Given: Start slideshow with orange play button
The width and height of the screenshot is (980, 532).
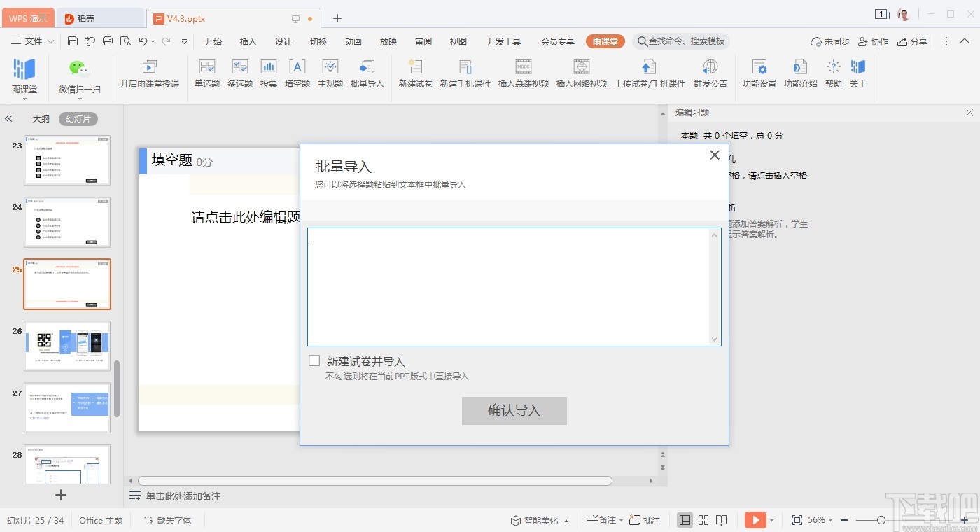Looking at the screenshot, I should 755,520.
